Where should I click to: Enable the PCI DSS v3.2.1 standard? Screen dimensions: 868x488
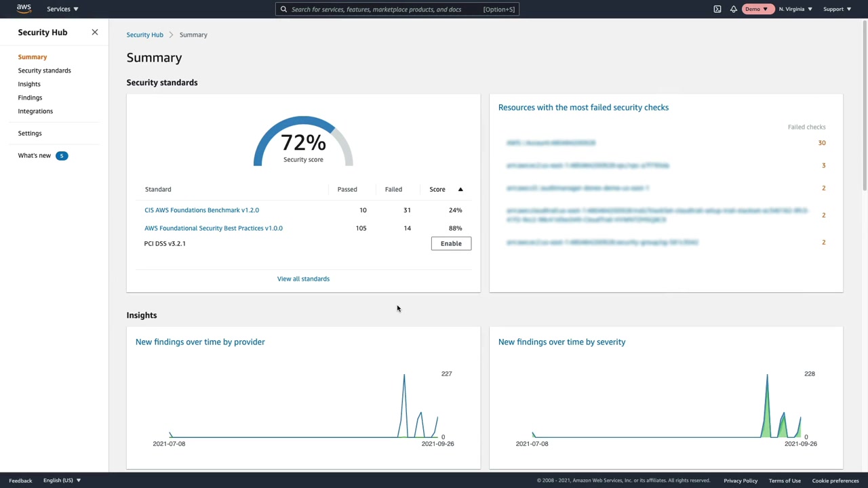(x=451, y=243)
